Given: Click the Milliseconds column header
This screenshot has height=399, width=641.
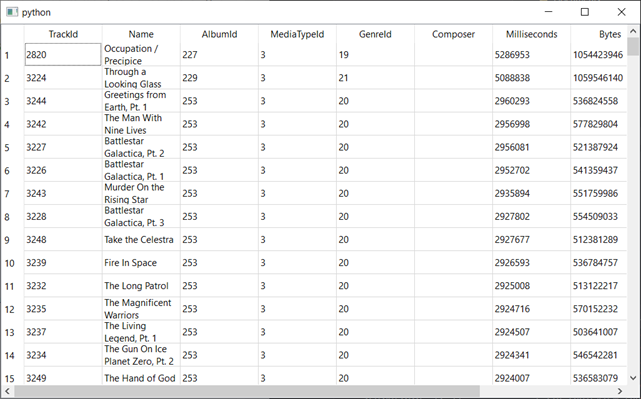Looking at the screenshot, I should coord(532,34).
